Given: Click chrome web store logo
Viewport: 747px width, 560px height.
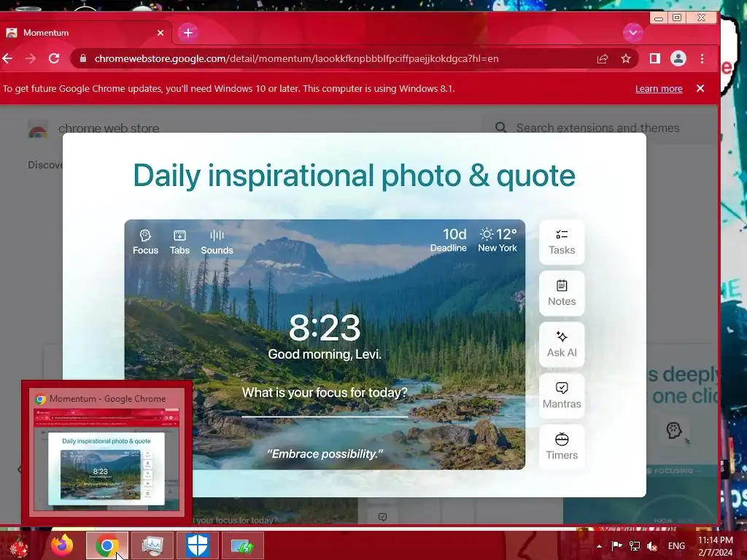Looking at the screenshot, I should (38, 128).
